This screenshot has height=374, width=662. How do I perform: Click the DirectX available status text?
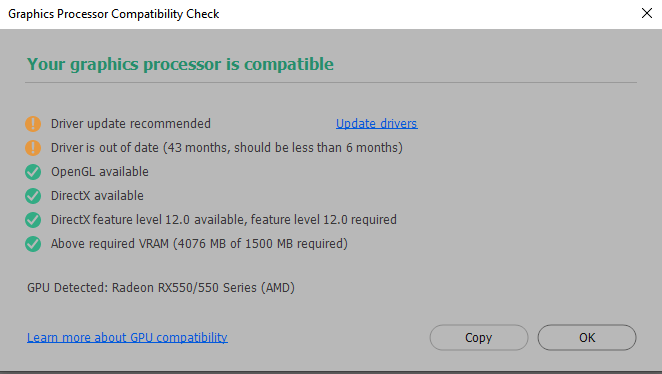pos(97,196)
